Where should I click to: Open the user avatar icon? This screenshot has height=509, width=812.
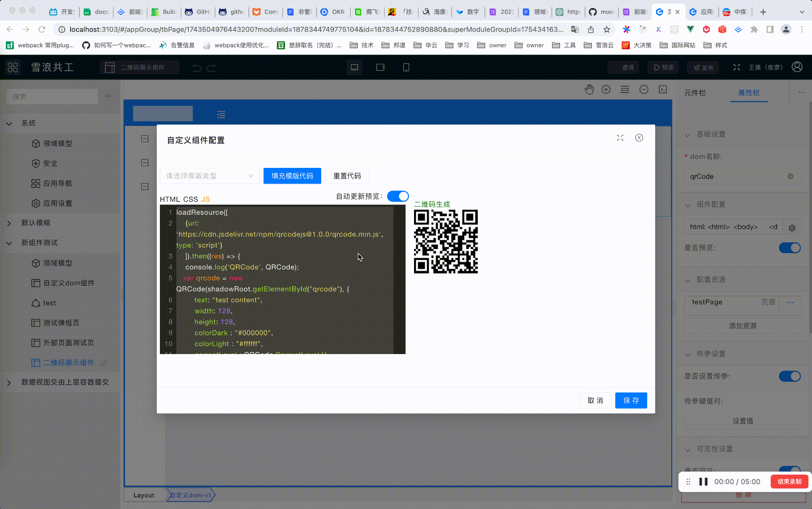[797, 67]
